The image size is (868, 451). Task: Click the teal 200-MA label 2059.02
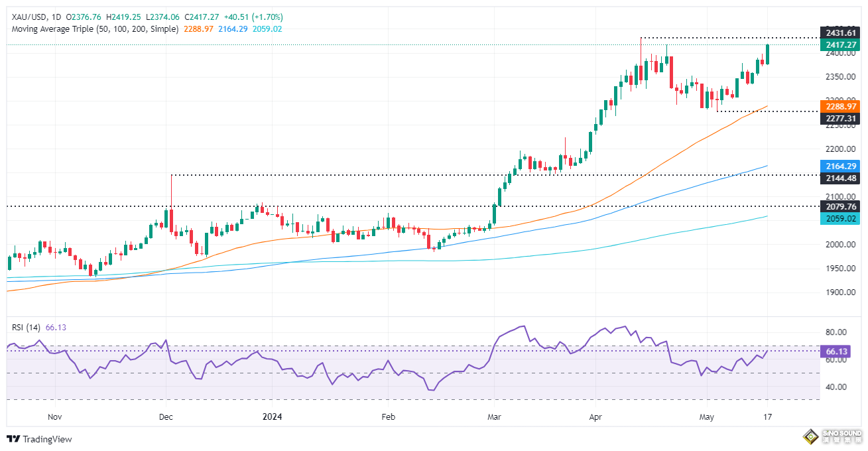click(839, 218)
